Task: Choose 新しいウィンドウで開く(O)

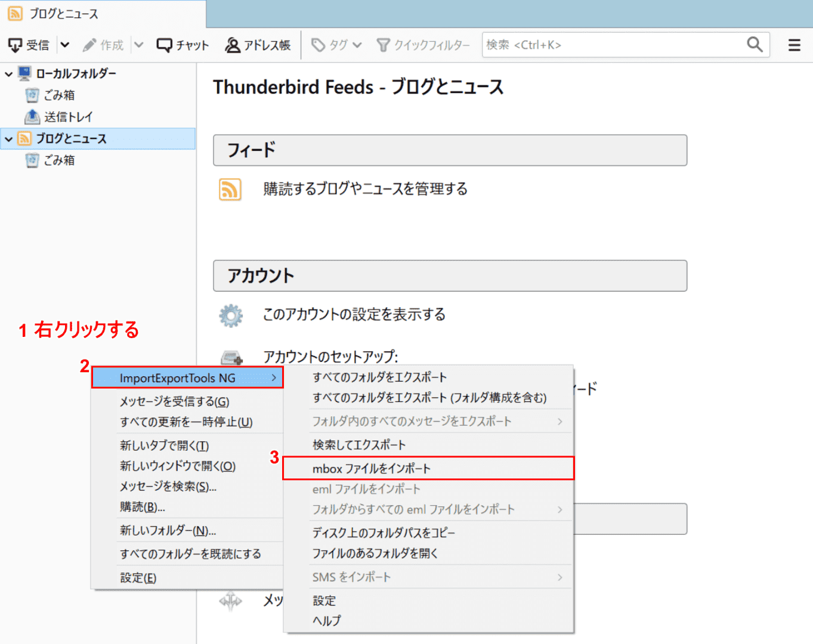Action: (187, 466)
